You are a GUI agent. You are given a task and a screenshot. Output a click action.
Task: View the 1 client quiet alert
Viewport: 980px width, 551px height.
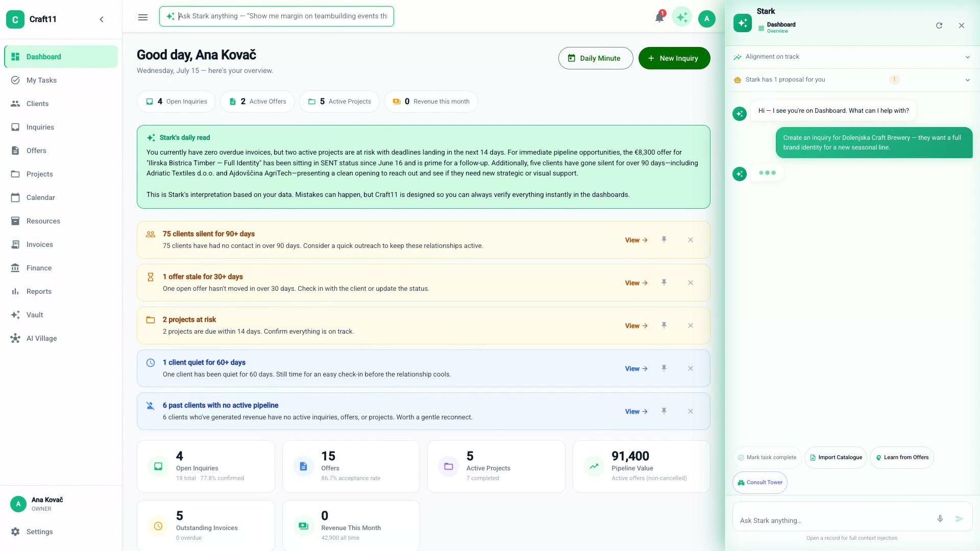tap(636, 369)
